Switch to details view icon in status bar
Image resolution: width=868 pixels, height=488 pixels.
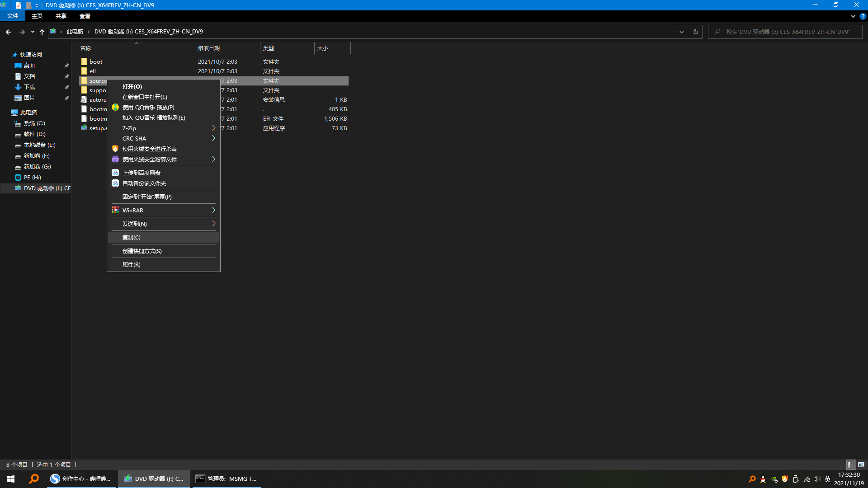coord(850,465)
